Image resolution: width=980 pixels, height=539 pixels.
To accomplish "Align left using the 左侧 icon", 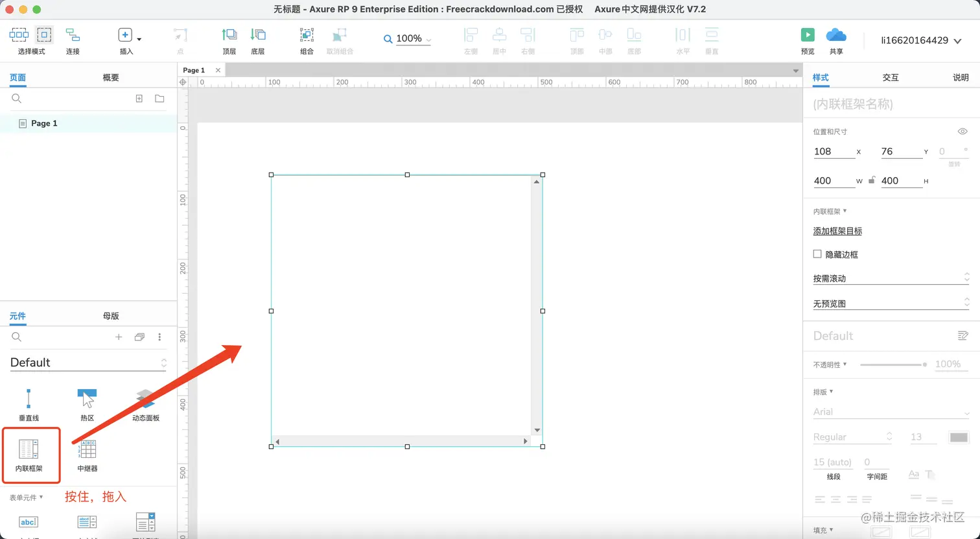I will (471, 35).
